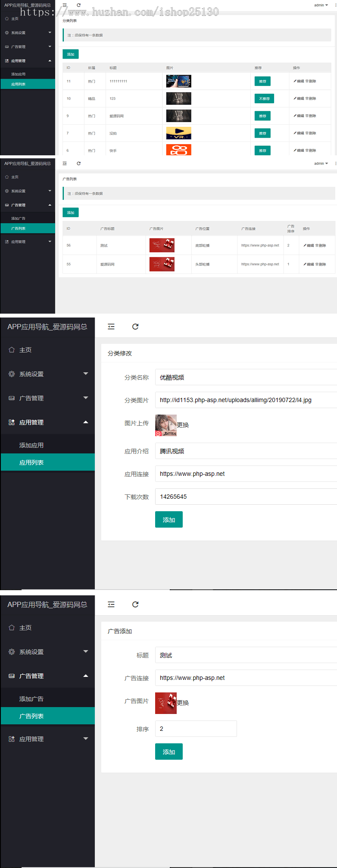Click 不推荐 button for row ID 10
The image size is (337, 868).
pyautogui.click(x=264, y=99)
